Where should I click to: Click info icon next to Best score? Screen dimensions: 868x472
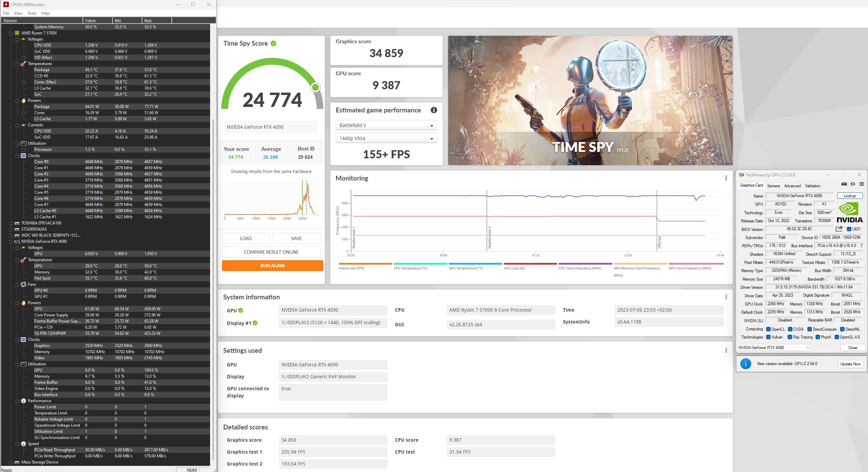tap(312, 148)
